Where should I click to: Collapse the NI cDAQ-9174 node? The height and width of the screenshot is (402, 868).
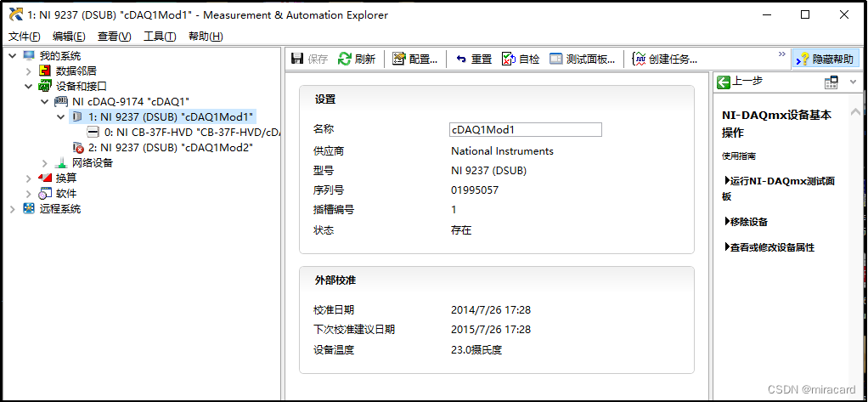45,102
